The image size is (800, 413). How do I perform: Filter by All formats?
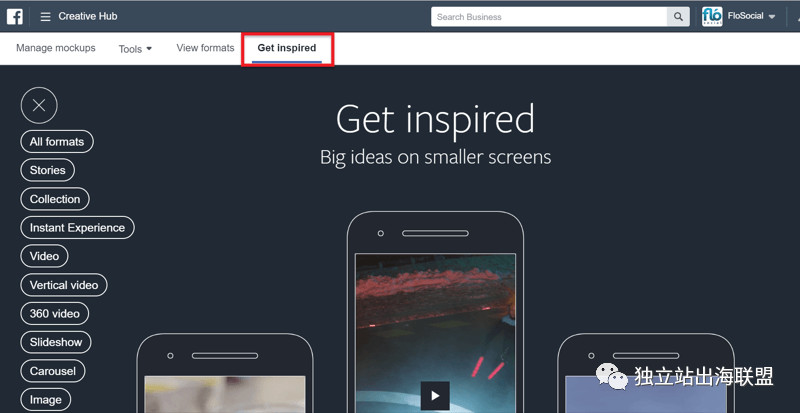pos(57,141)
